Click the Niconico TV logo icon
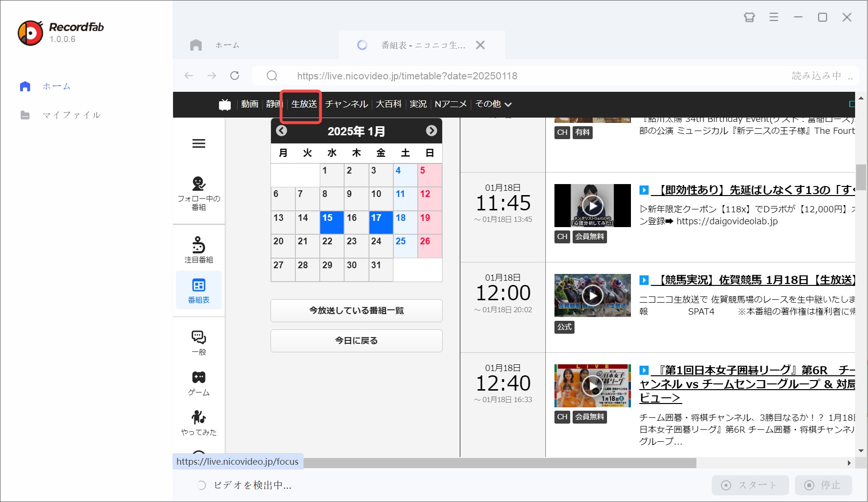Viewport: 868px width, 502px height. click(x=225, y=104)
